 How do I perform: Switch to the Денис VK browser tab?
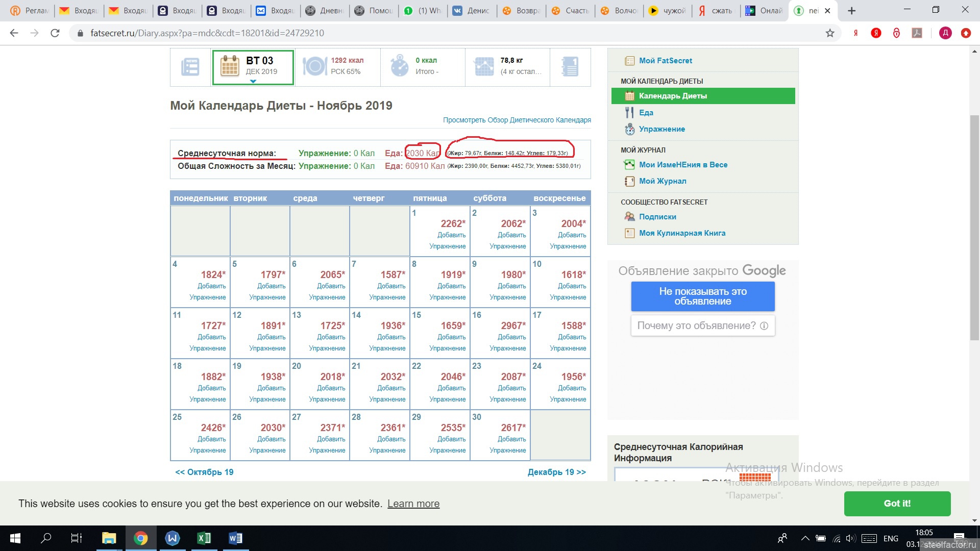(x=472, y=11)
